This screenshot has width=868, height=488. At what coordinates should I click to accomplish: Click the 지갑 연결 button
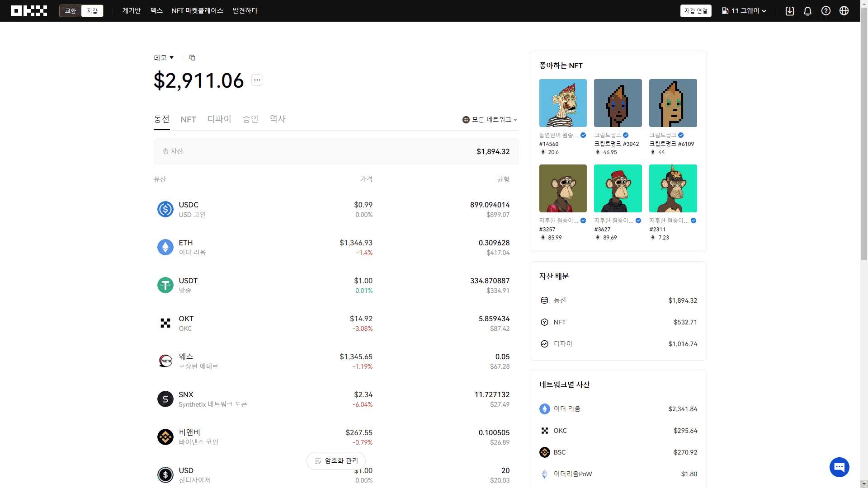(696, 11)
